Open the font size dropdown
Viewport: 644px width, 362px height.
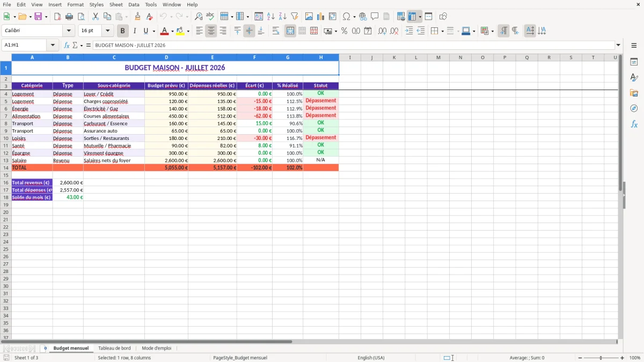click(x=107, y=31)
